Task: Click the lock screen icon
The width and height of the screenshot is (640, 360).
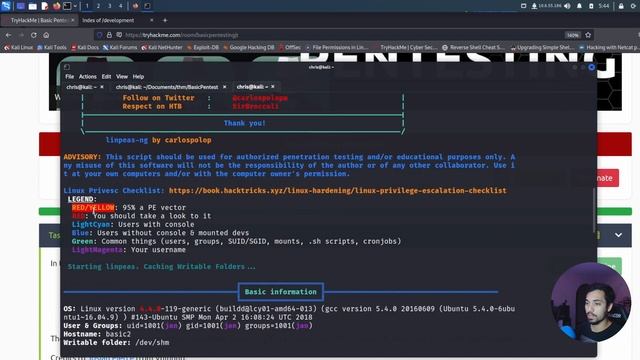Action: (x=621, y=6)
